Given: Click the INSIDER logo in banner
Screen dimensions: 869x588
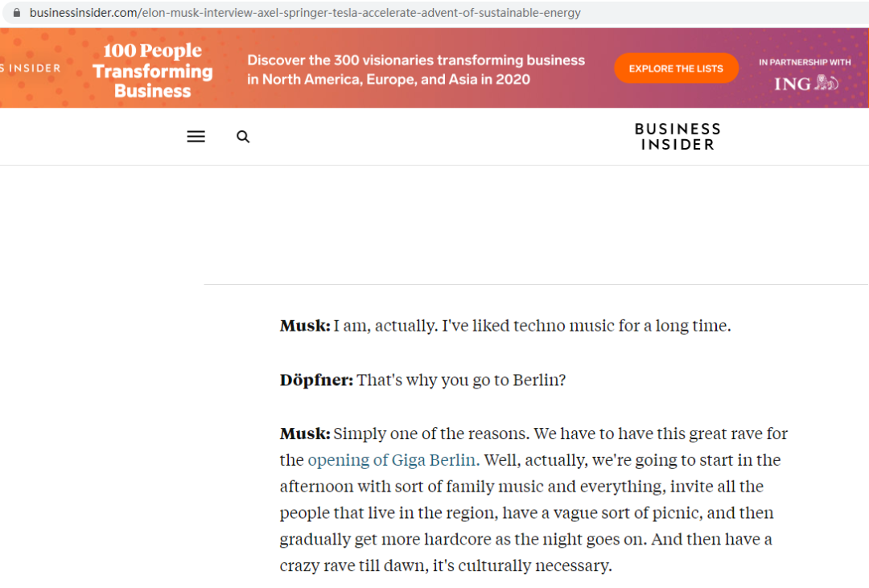Looking at the screenshot, I should pos(31,68).
